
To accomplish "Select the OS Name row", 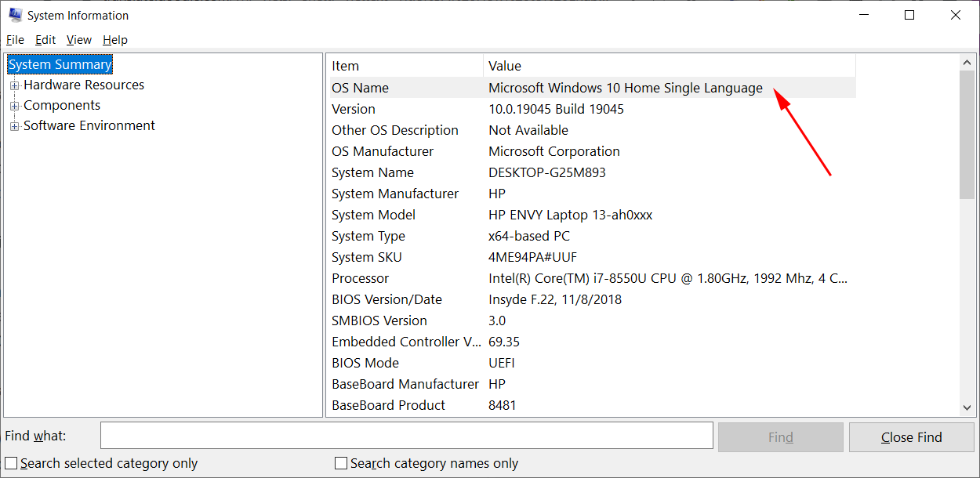I will pos(592,88).
